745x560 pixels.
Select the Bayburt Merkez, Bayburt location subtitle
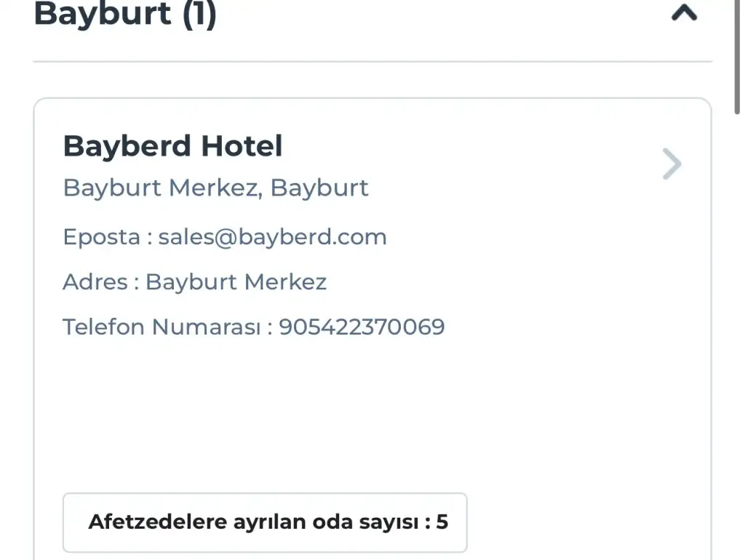[x=215, y=188]
